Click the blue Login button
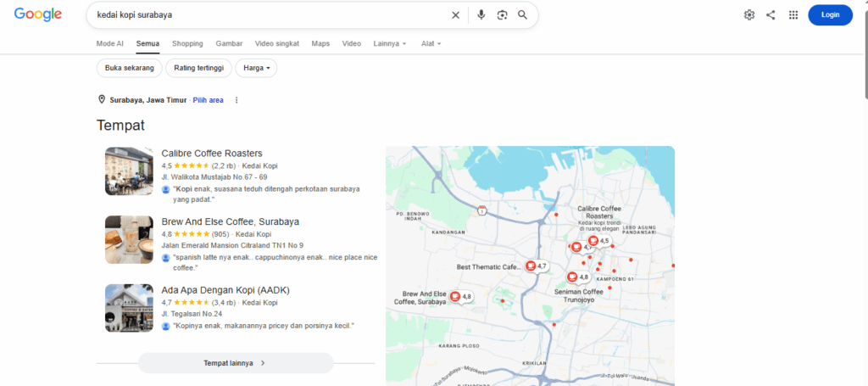The height and width of the screenshot is (386, 868). 831,15
